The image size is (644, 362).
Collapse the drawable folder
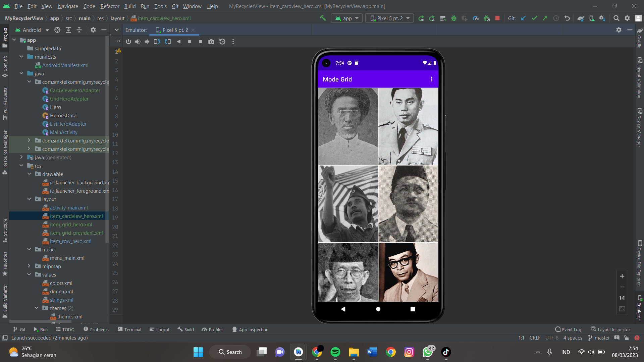click(x=29, y=174)
